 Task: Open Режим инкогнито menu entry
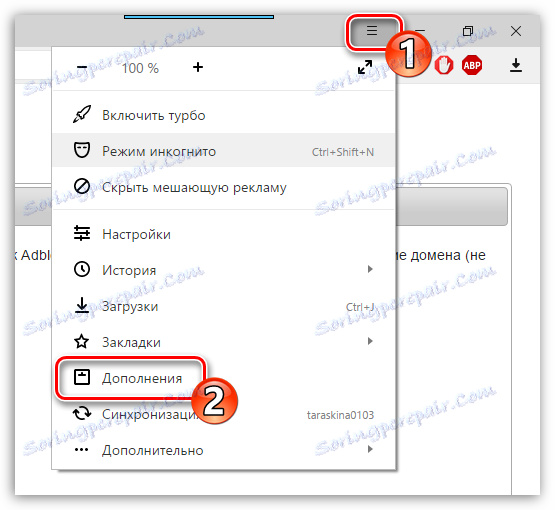[x=223, y=151]
